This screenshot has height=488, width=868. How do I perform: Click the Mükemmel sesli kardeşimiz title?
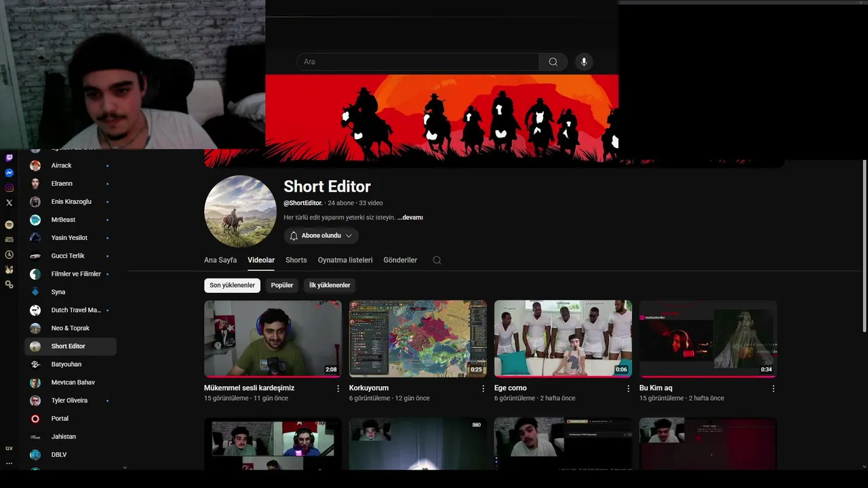[249, 388]
